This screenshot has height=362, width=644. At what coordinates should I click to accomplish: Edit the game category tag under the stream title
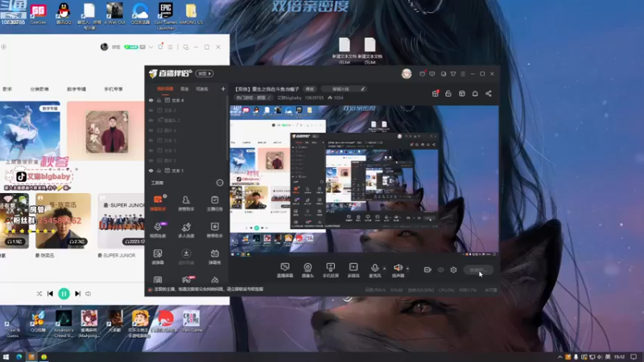254,97
